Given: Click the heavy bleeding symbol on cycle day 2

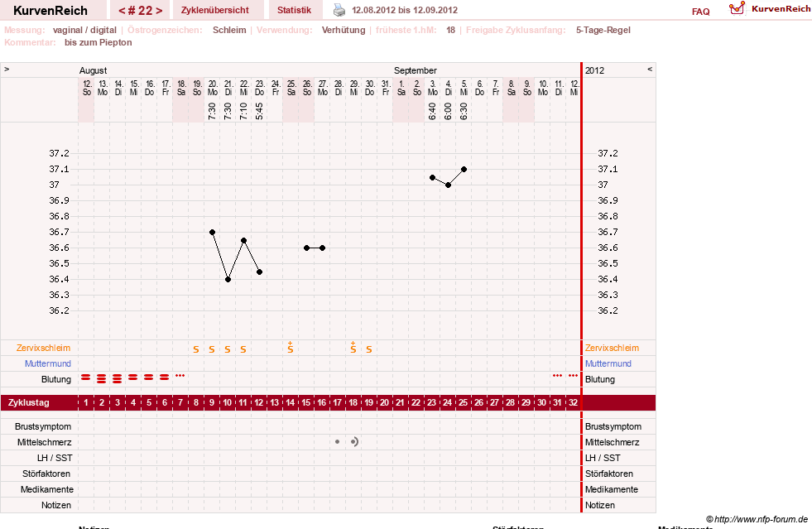Looking at the screenshot, I should click(102, 379).
